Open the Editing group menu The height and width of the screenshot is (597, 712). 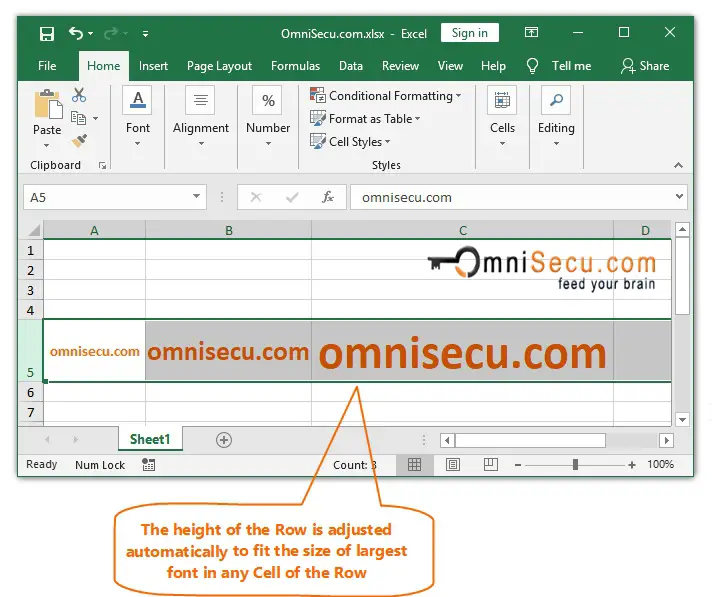[x=556, y=117]
